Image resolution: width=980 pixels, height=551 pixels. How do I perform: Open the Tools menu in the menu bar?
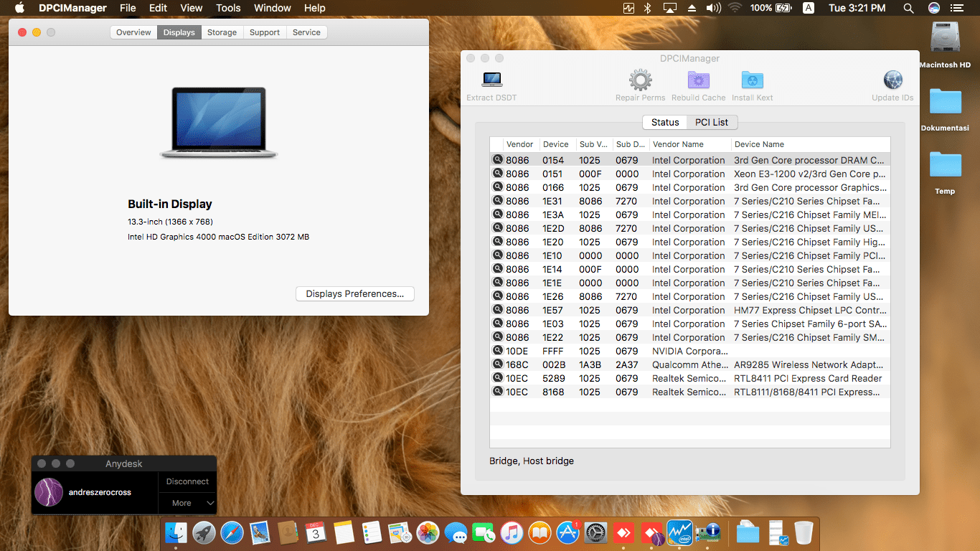tap(228, 8)
